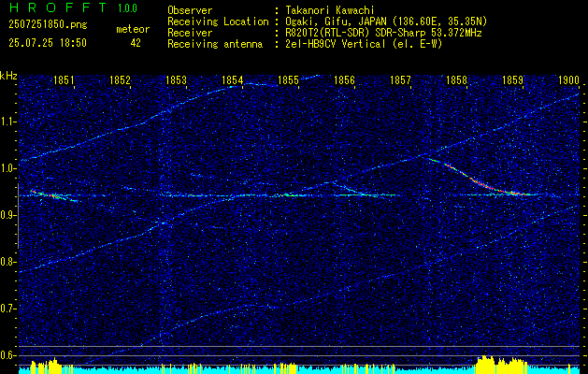Click the 1858 time marker
Viewport: 588px width, 374px height.
click(457, 80)
